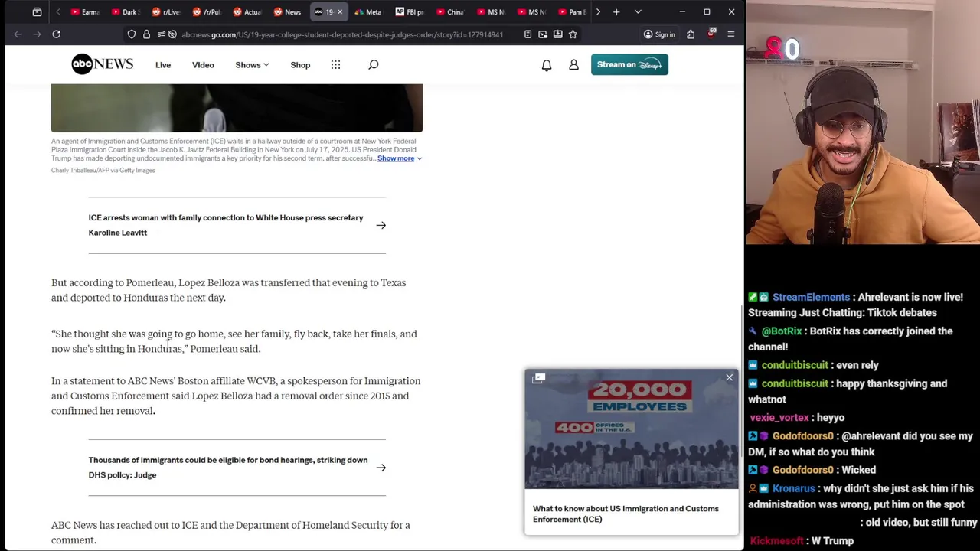Viewport: 980px width, 551px height.
Task: Toggle reader view icon in address bar
Action: point(528,34)
